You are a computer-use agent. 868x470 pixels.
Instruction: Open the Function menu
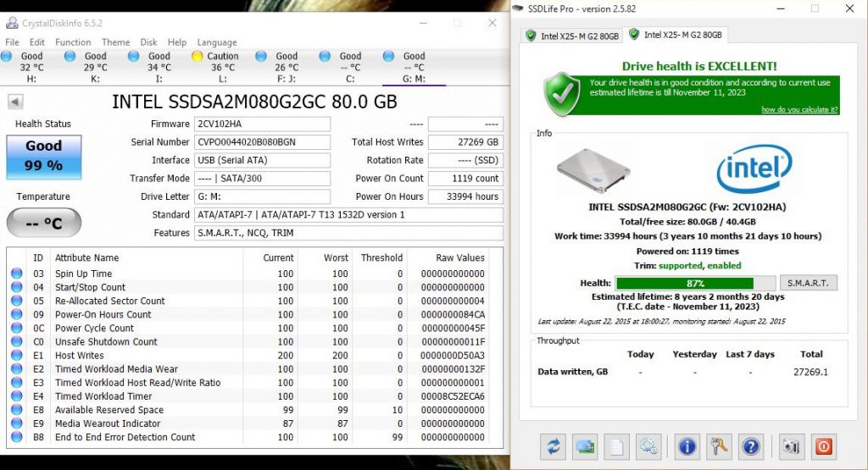click(x=73, y=42)
